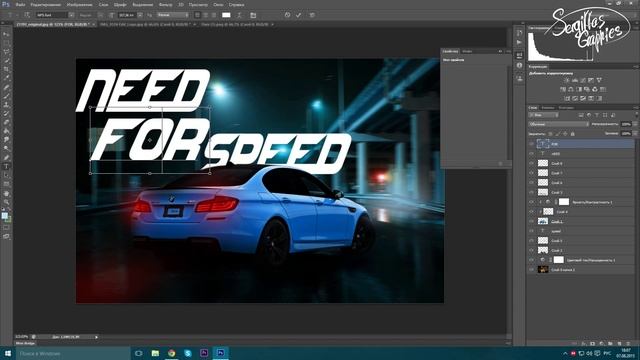Toggle visibility of Слой 8
The width and height of the screenshot is (640, 360).
(x=531, y=163)
